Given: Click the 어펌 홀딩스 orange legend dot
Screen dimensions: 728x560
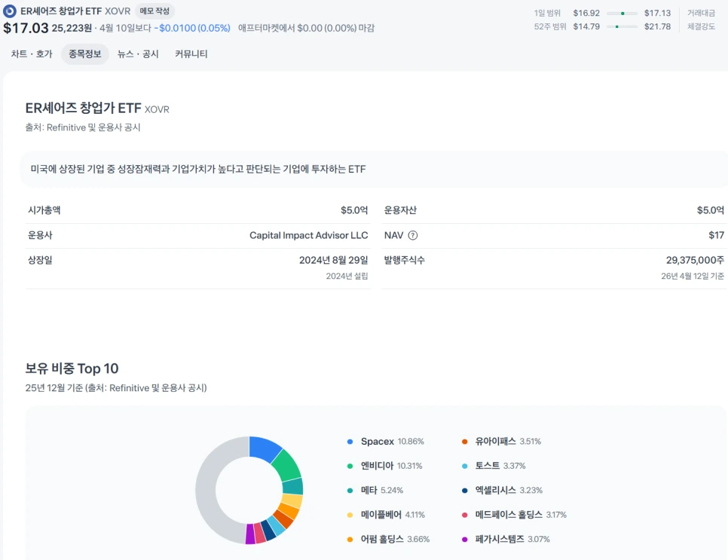Looking at the screenshot, I should pos(350,539).
